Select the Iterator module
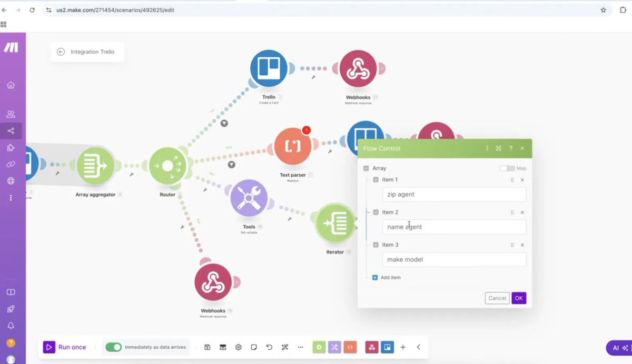632x364 pixels. (335, 223)
